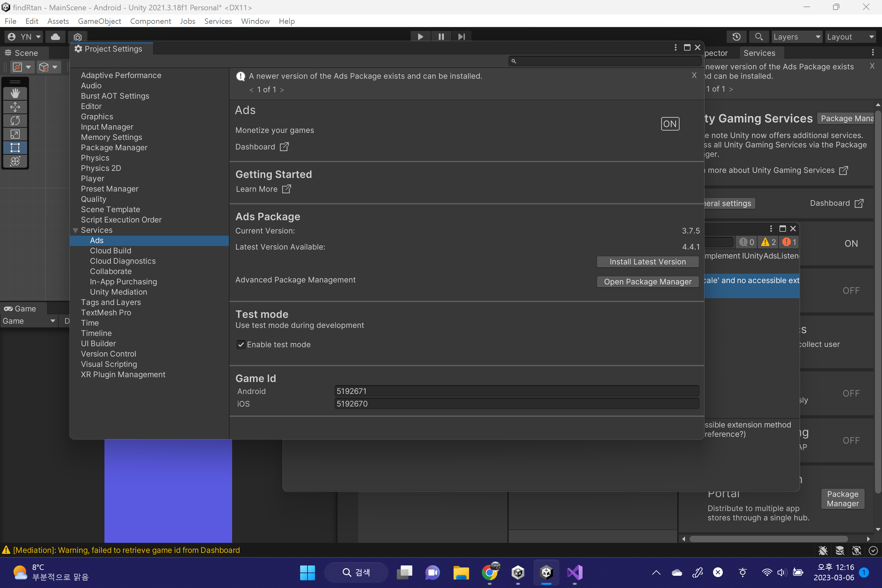The image size is (882, 588).
Task: Open the GameObject menu
Action: pos(99,21)
